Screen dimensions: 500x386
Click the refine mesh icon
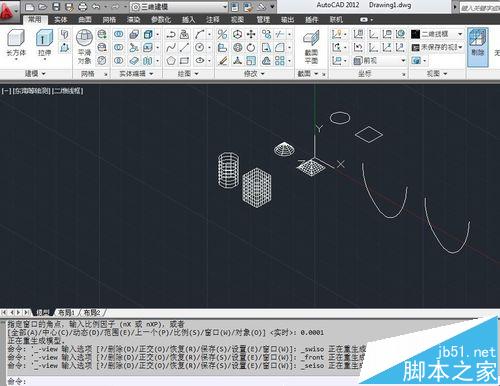(x=102, y=61)
